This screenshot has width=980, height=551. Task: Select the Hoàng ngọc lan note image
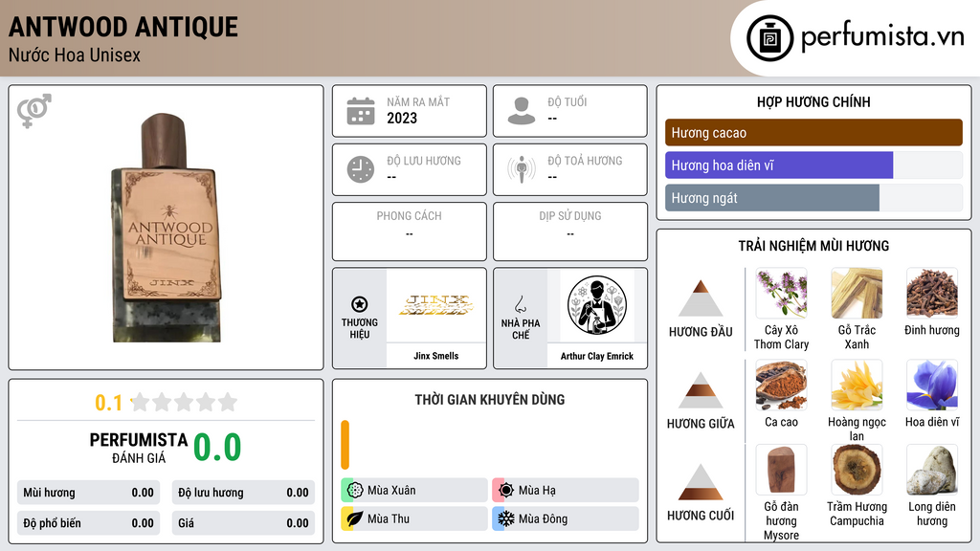click(857, 385)
